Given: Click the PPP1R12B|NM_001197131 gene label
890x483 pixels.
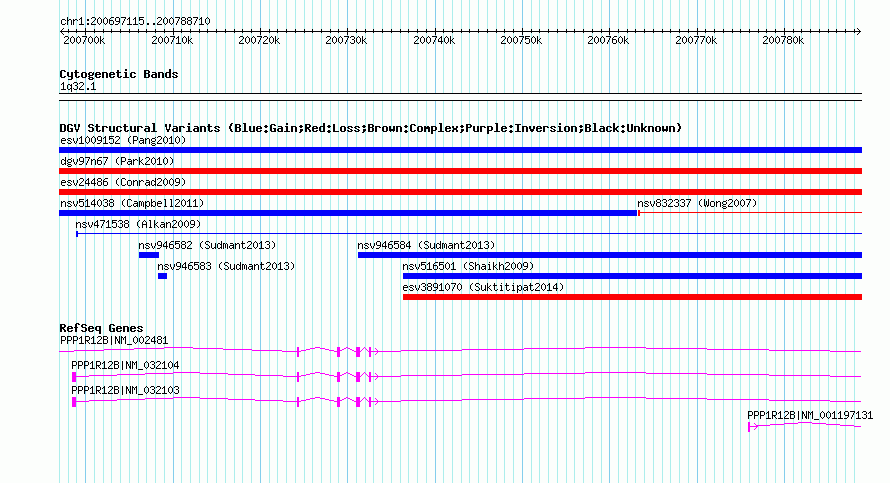Looking at the screenshot, I should (x=810, y=415).
